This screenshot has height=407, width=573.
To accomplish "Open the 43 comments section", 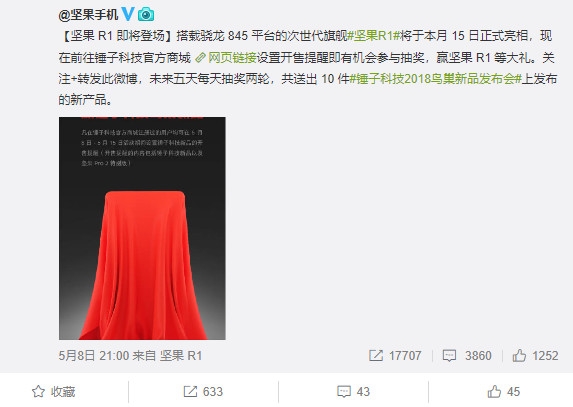I will tap(353, 391).
